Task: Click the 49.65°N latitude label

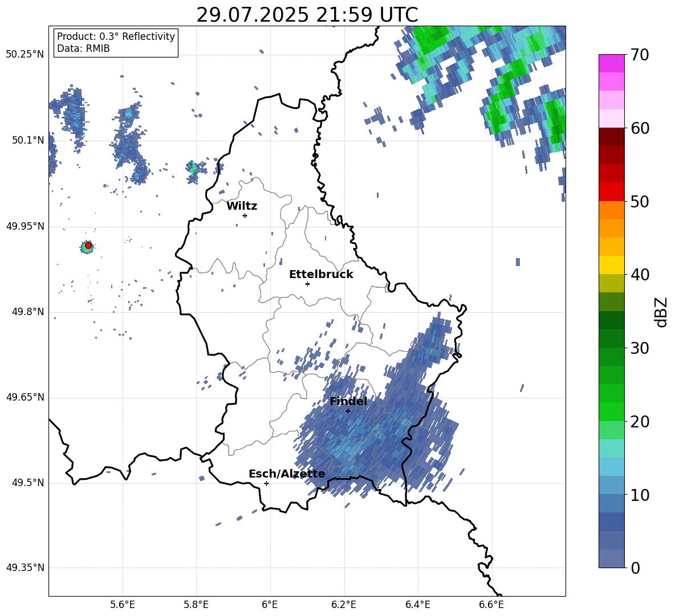Action: tap(25, 397)
